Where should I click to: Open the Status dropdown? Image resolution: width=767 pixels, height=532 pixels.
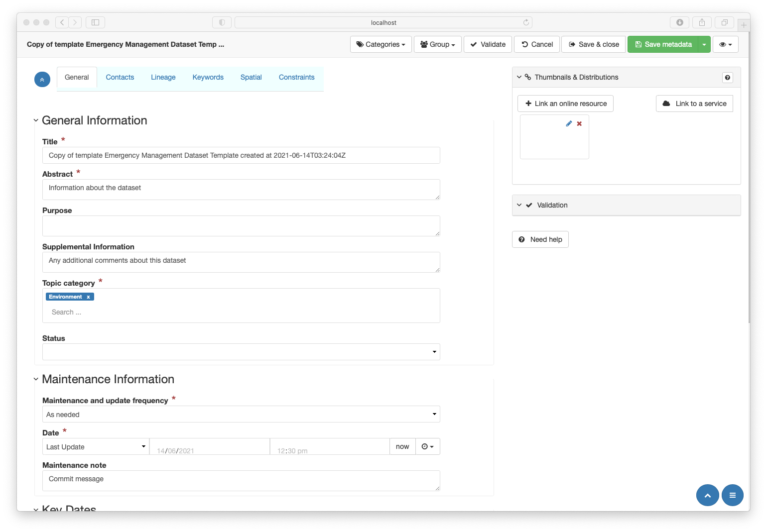click(x=241, y=352)
